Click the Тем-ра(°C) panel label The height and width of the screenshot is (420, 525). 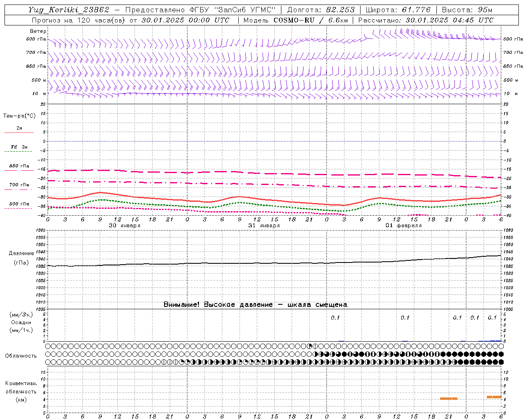point(19,116)
